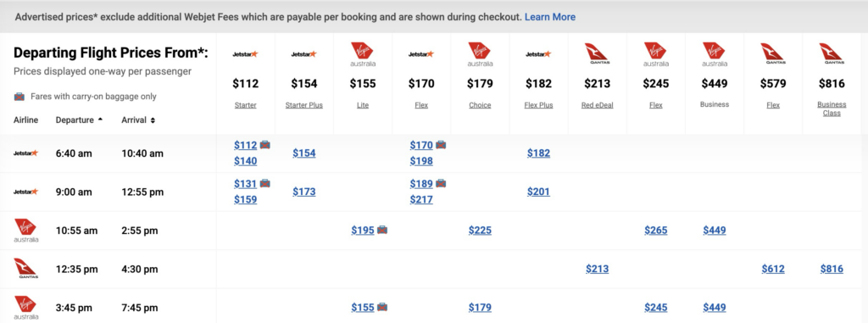
Task: Open the Red eDeal fare type details
Action: click(597, 105)
